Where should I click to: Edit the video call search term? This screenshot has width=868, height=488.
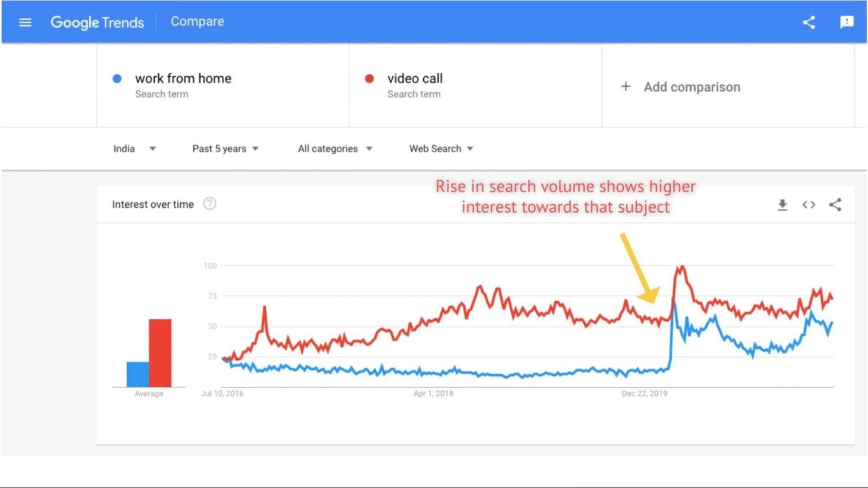pyautogui.click(x=415, y=79)
